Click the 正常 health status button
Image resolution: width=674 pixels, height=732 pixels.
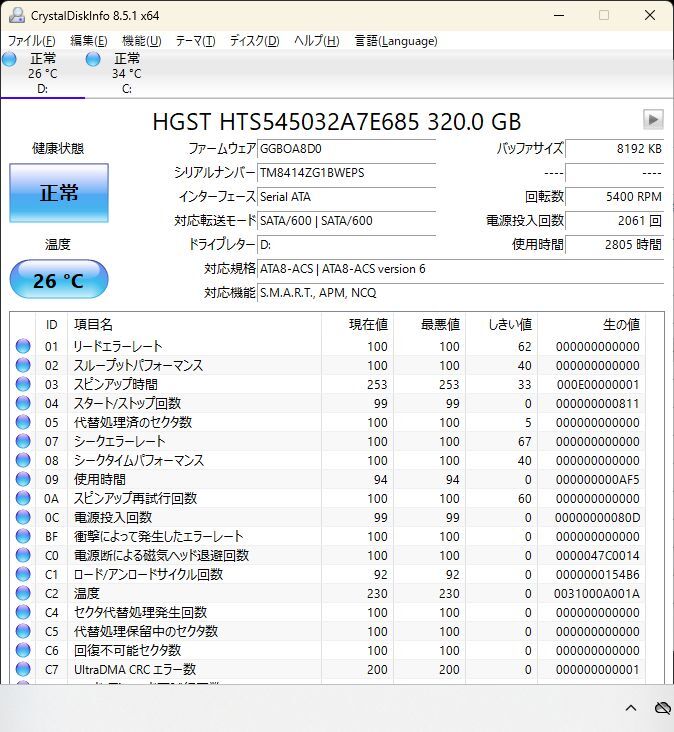point(59,193)
